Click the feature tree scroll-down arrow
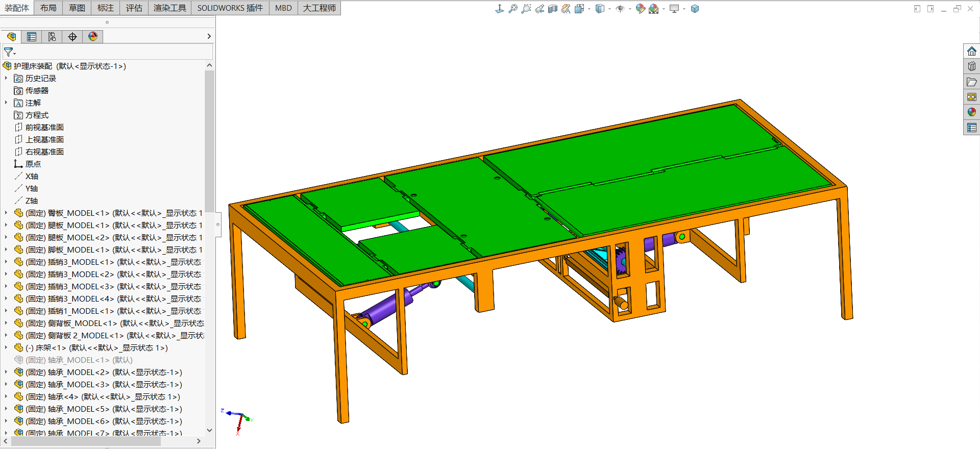The height and width of the screenshot is (449, 980). coord(209,430)
